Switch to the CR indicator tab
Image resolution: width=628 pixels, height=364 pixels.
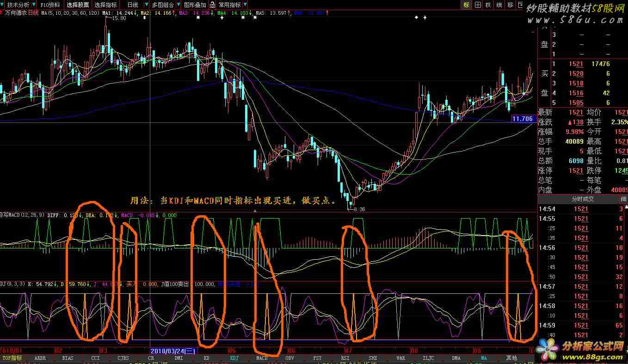pos(151,358)
